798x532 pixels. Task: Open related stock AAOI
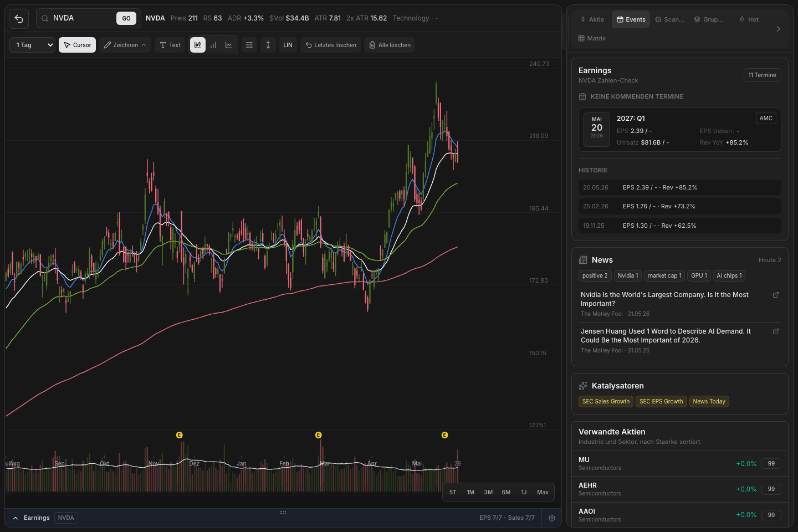tap(679, 515)
